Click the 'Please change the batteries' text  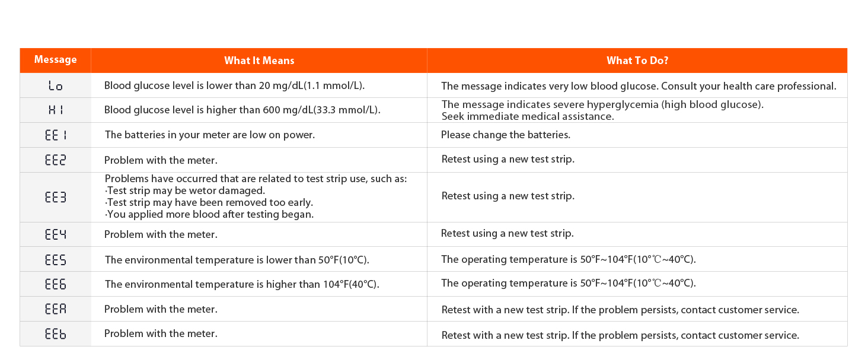(505, 135)
